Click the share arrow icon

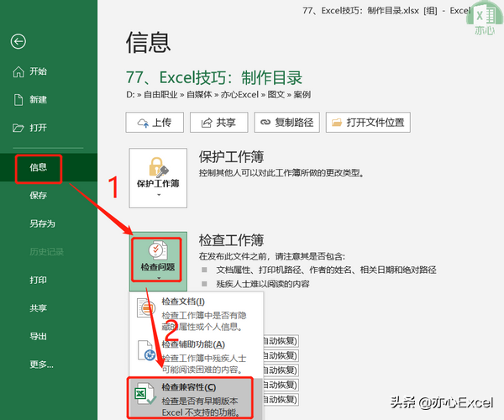coord(207,123)
